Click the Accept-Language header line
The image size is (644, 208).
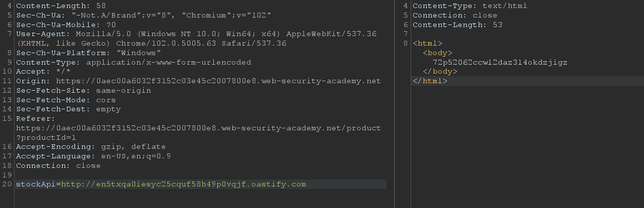click(x=93, y=156)
